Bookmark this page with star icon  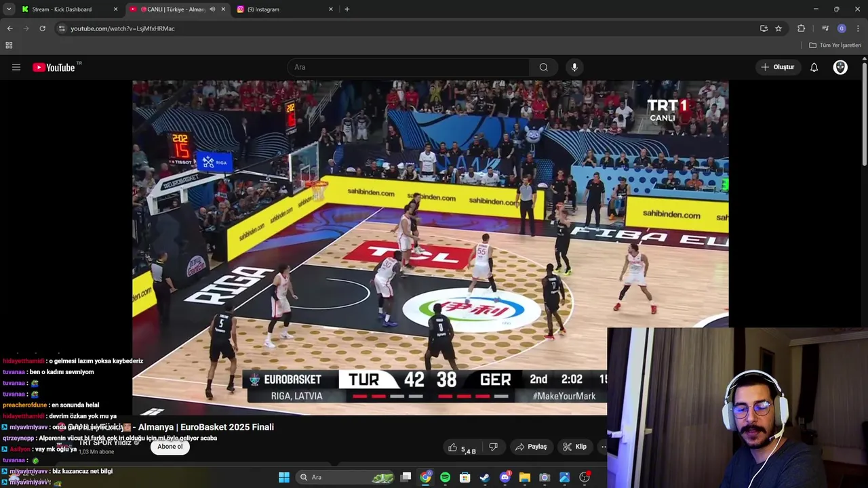coord(778,28)
